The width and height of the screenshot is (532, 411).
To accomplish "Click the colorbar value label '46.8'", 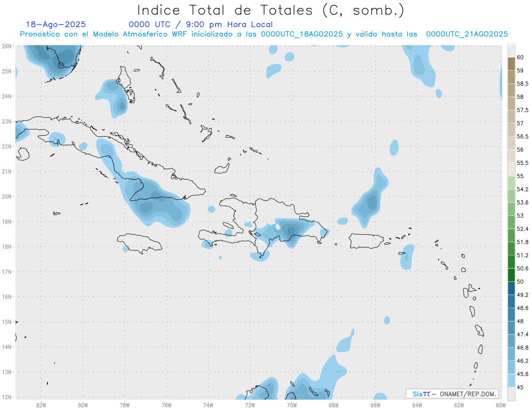I will (x=523, y=348).
